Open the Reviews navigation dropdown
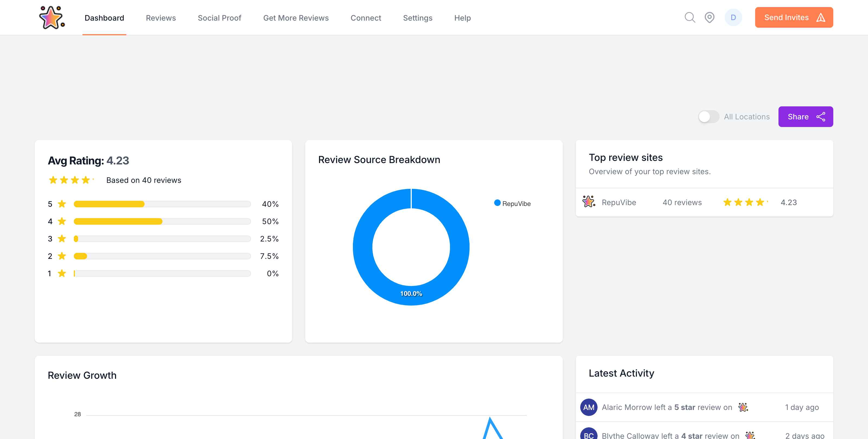This screenshot has width=868, height=439. pyautogui.click(x=161, y=17)
